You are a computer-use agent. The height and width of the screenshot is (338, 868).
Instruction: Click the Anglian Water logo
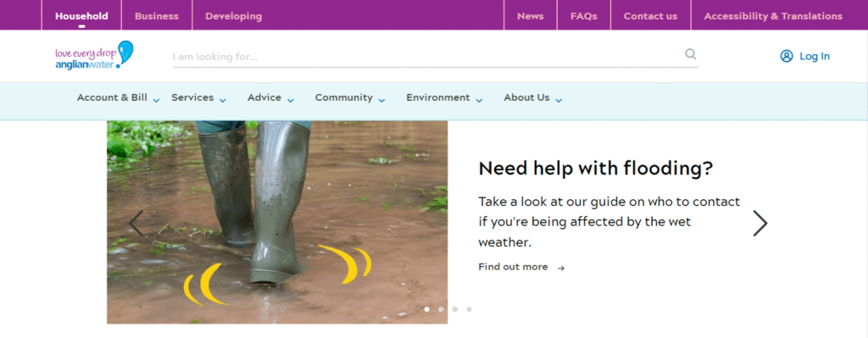point(94,55)
